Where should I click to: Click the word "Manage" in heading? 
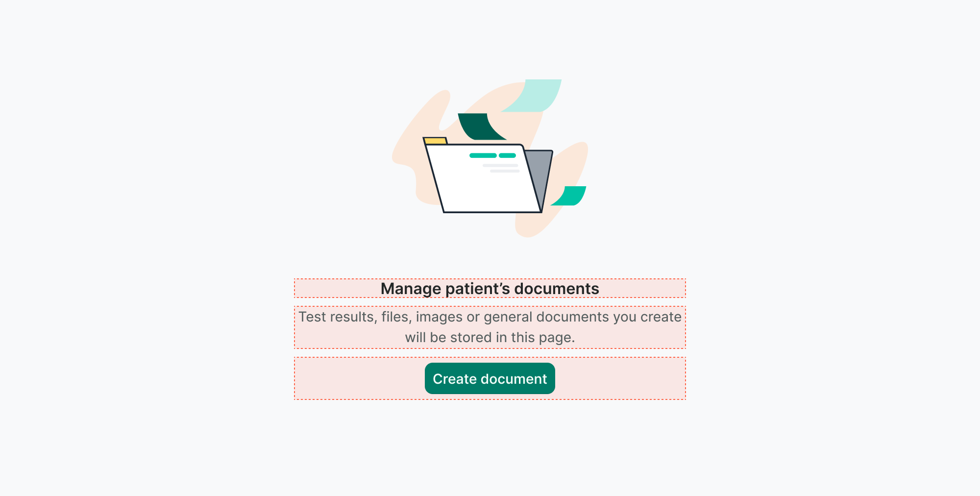pos(411,289)
